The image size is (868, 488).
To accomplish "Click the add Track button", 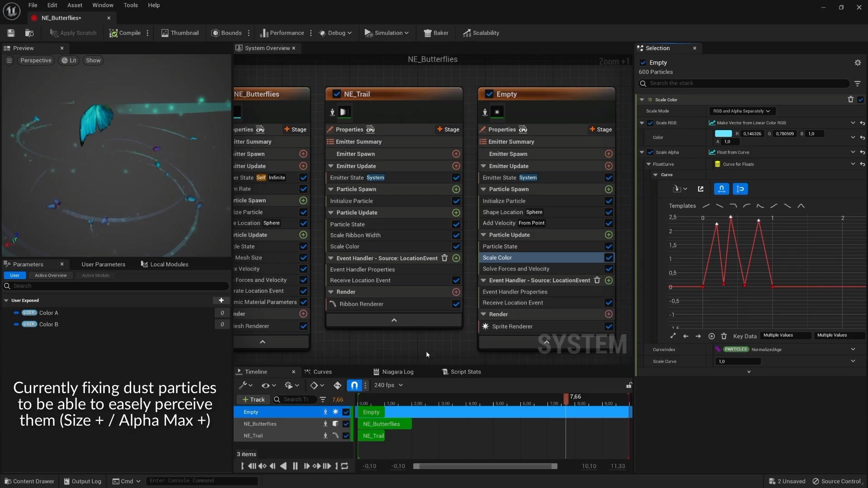I will 253,399.
